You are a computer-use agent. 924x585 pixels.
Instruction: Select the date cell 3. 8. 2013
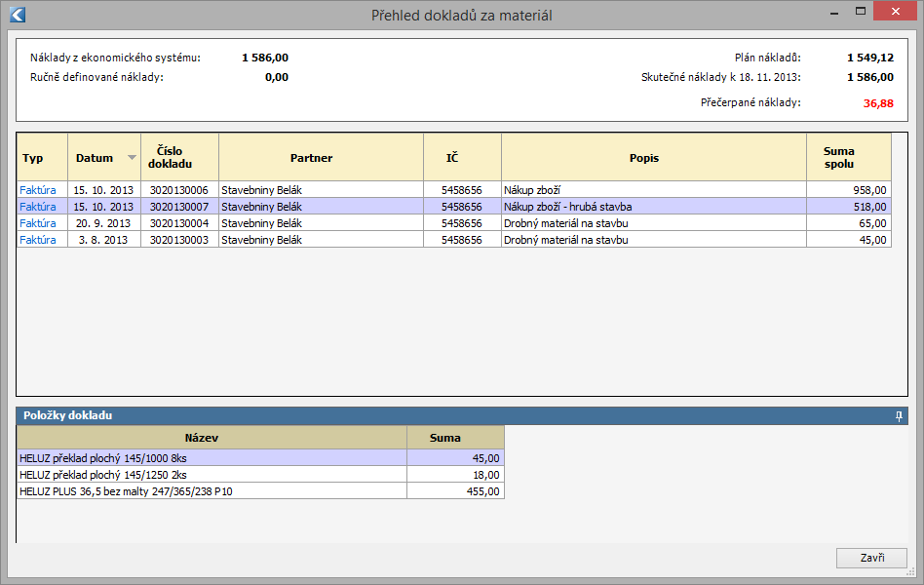(x=104, y=240)
